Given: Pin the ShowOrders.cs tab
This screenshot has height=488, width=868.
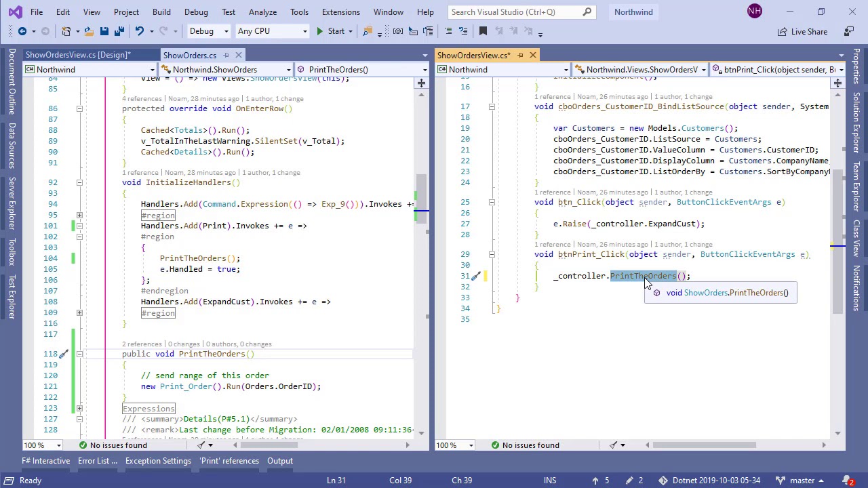Looking at the screenshot, I should coord(226,55).
